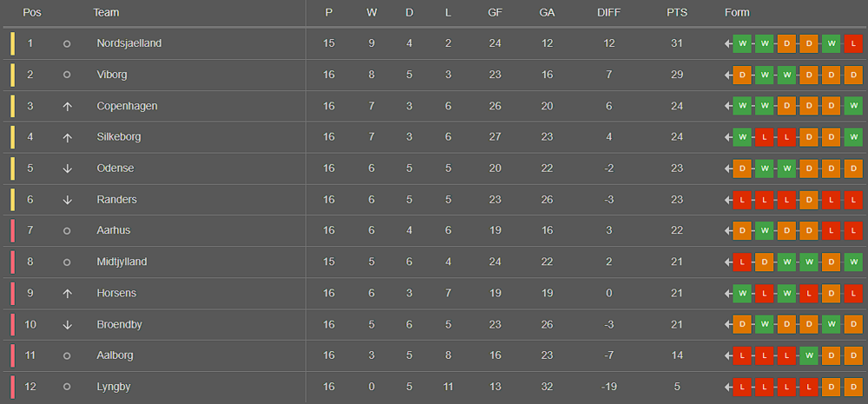Click the DIFF column header
The image size is (868, 404).
pos(609,13)
